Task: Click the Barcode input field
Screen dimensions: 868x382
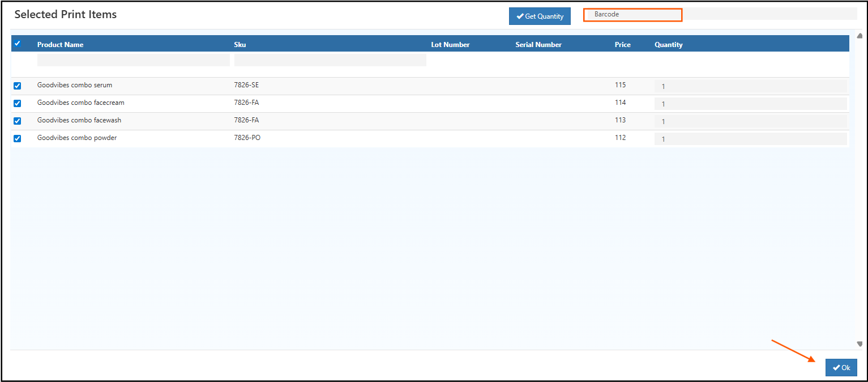Action: 632,15
